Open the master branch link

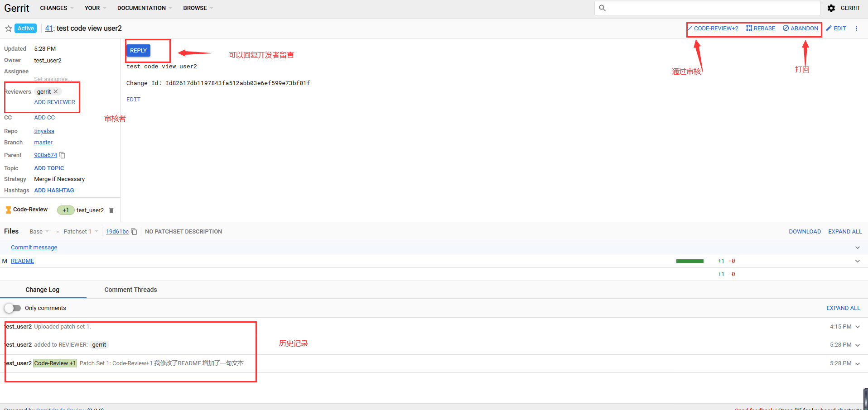coord(43,143)
